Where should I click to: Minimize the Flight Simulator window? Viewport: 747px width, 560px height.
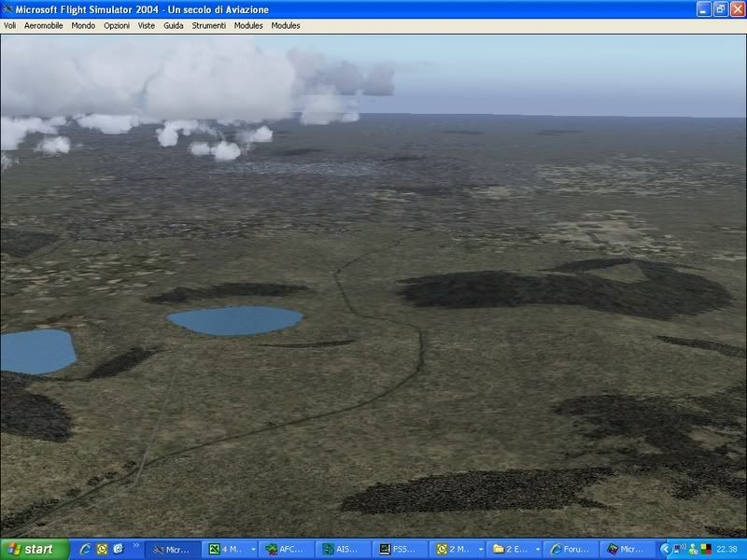click(x=703, y=9)
